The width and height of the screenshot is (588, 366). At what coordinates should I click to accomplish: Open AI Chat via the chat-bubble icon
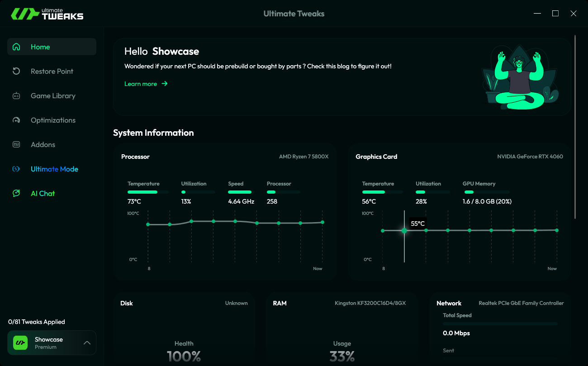point(16,193)
